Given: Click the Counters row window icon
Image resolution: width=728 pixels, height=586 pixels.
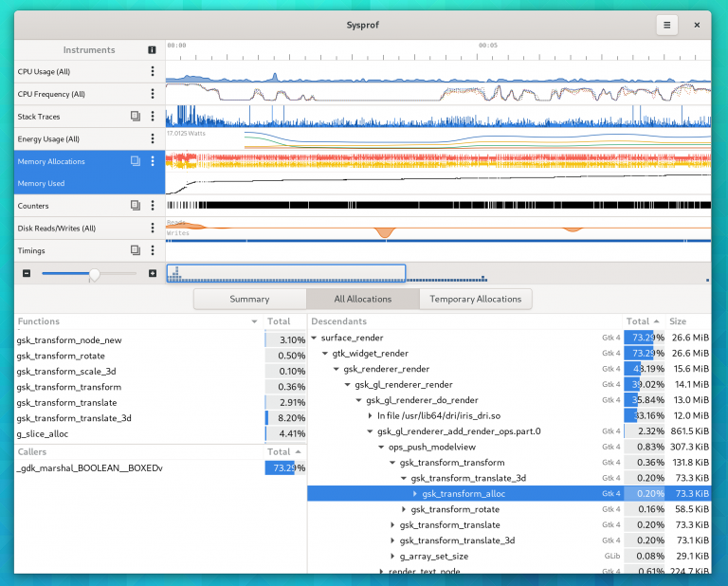Looking at the screenshot, I should click(x=136, y=206).
